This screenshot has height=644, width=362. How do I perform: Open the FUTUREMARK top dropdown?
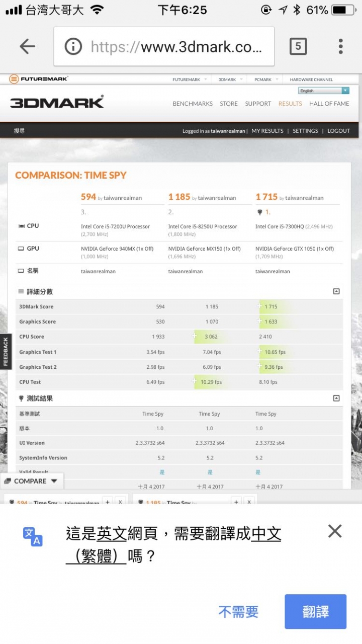click(190, 79)
